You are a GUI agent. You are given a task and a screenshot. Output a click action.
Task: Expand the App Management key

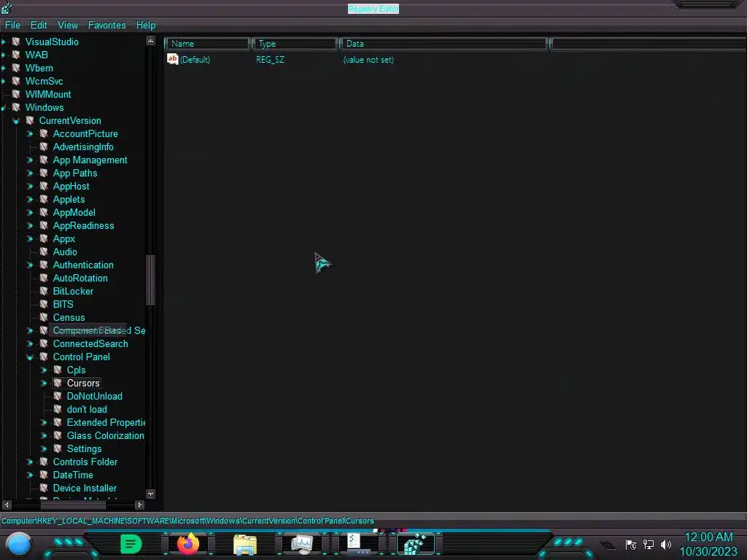pyautogui.click(x=30, y=160)
